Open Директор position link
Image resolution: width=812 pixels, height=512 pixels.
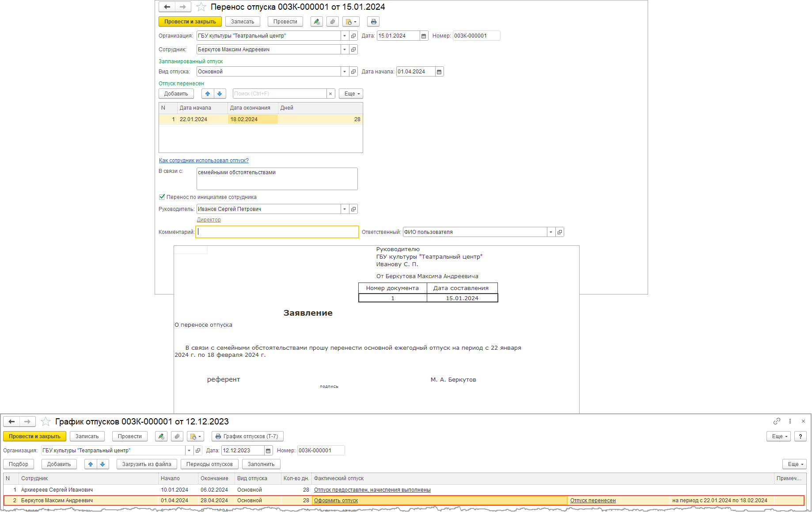[209, 220]
